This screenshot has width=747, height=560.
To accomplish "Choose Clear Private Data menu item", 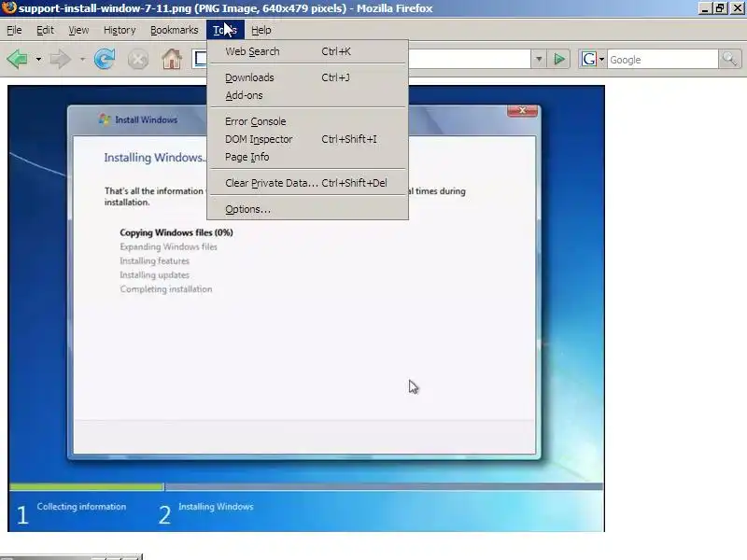I will coord(307,183).
